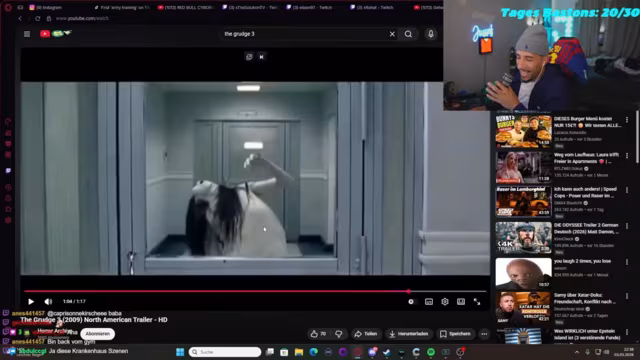The image size is (640, 360).
Task: Click the Abonnieren subscribe button
Action: click(x=98, y=334)
